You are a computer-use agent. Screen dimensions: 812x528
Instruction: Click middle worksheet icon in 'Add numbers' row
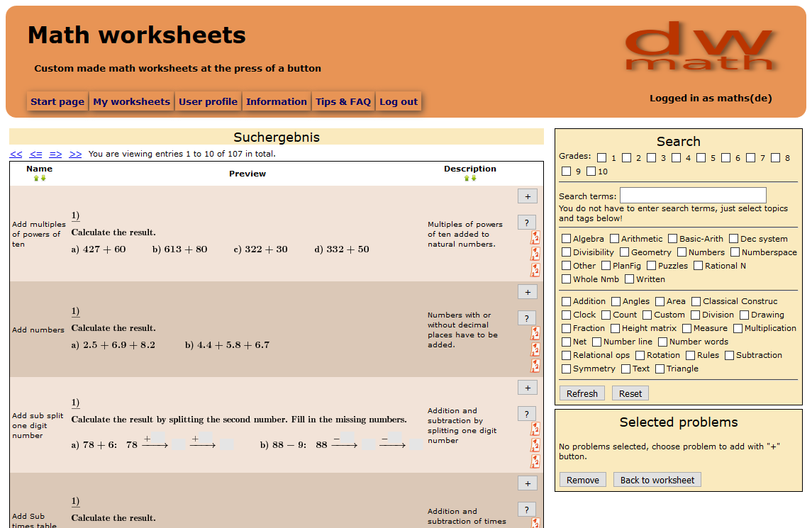click(x=535, y=349)
